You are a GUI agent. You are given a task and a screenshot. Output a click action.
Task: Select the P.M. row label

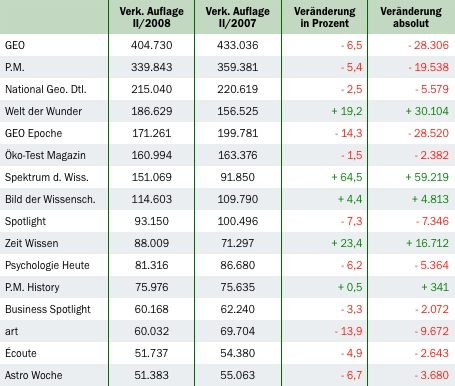point(15,67)
